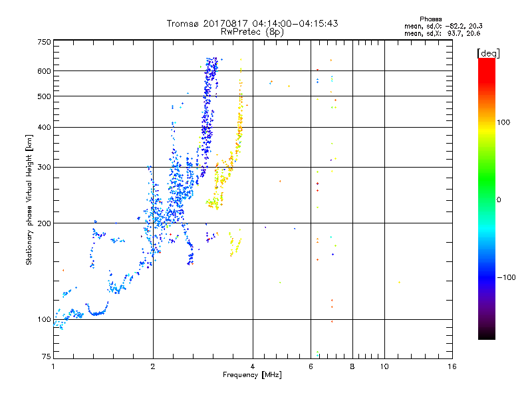Screen dimensions: 532x399
Task: Click the x-axis tick "1"
Action: pos(53,366)
